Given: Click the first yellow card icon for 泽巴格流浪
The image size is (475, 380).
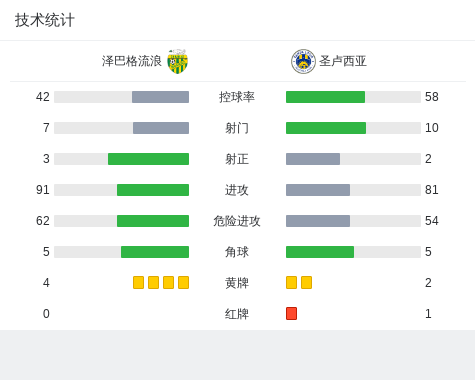Looking at the screenshot, I should [x=138, y=283].
